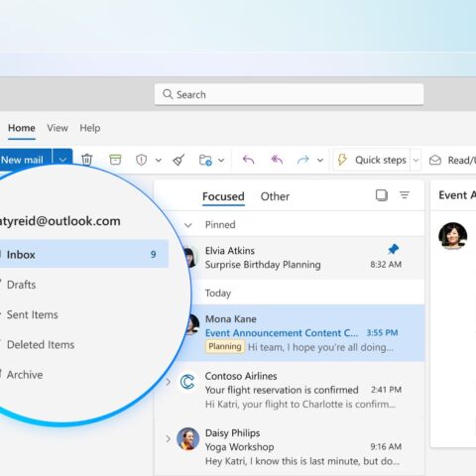Switch to the View tab
The height and width of the screenshot is (476, 476).
click(x=58, y=128)
